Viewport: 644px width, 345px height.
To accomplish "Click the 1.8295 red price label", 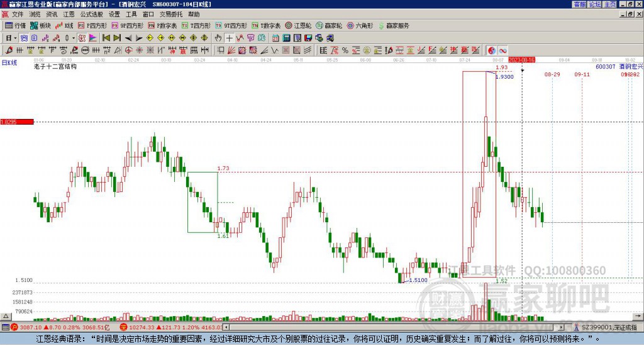I will (17, 122).
